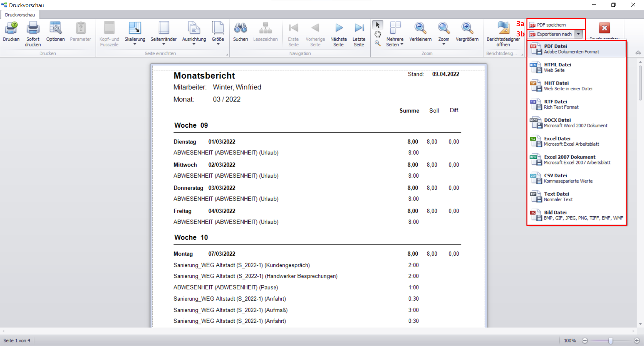Choose HTML Datei Web Seite export
Viewport: 644px width, 346px height.
tap(576, 67)
